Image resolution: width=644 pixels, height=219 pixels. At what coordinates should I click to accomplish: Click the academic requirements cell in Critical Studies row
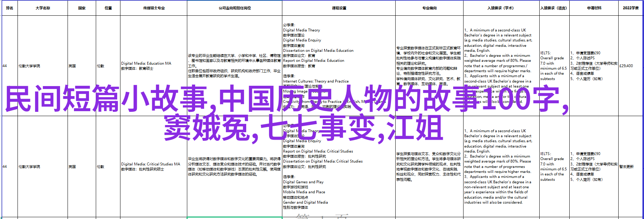pos(501,166)
